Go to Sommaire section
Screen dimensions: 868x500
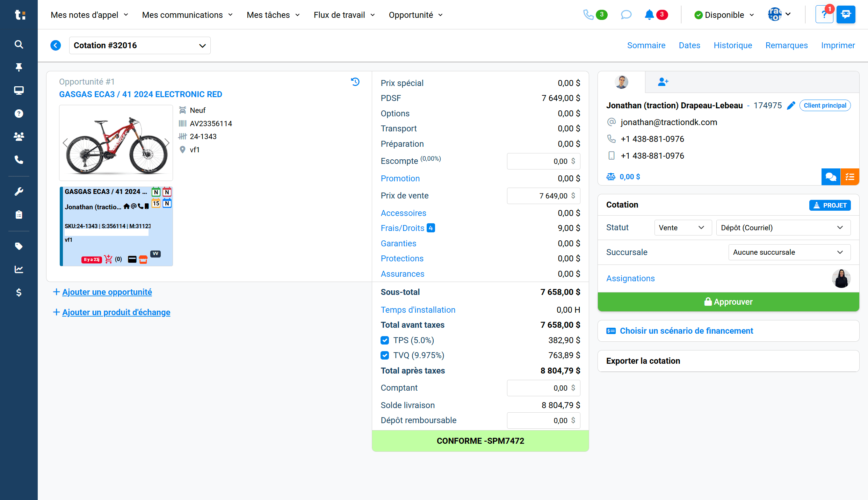(x=646, y=45)
